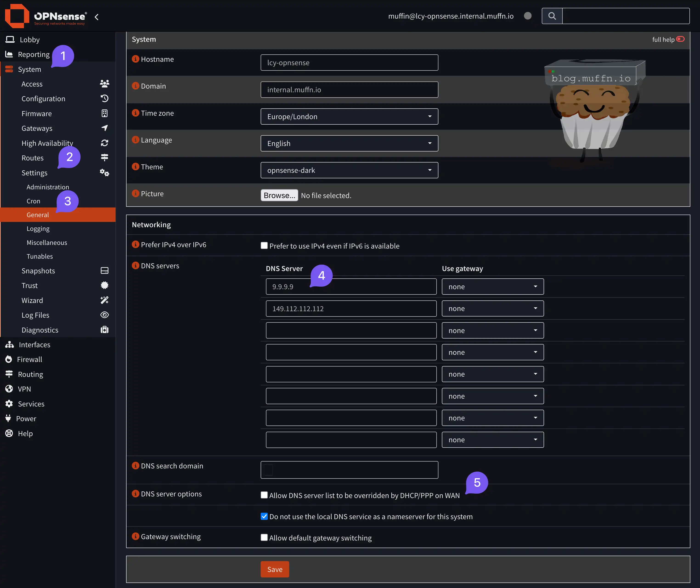The height and width of the screenshot is (588, 700).
Task: Click Browse to choose a picture
Action: pos(279,195)
